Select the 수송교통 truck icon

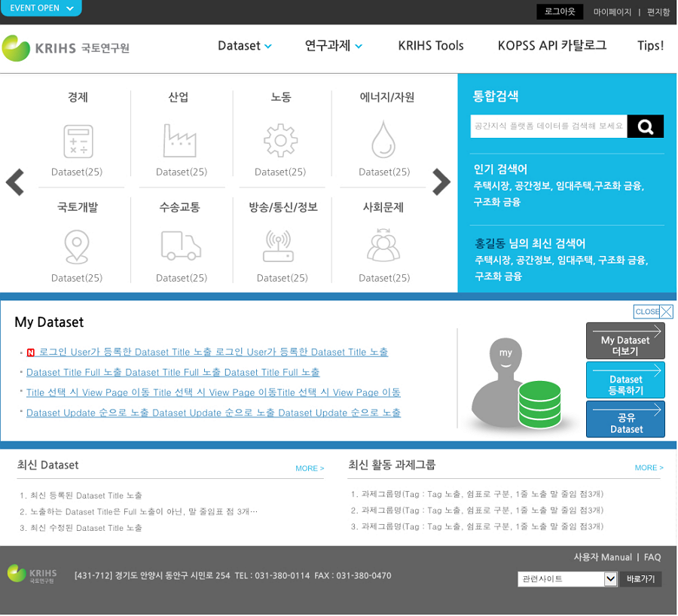pyautogui.click(x=181, y=246)
